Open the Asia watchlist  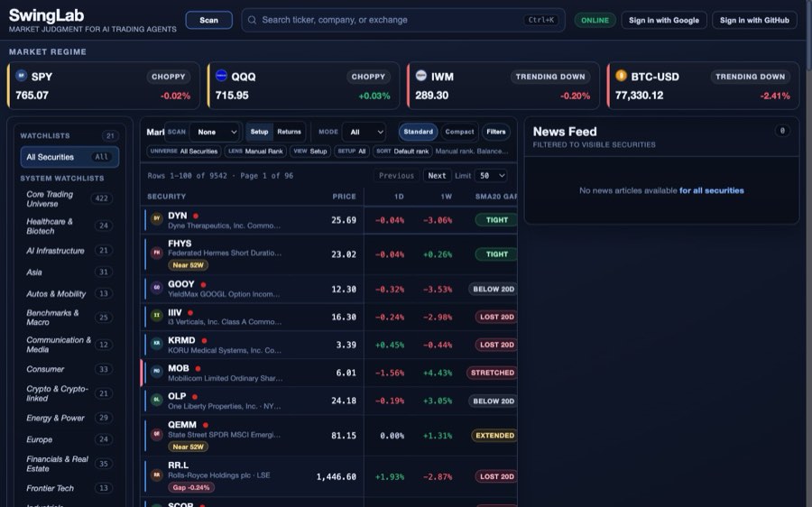[x=69, y=272]
